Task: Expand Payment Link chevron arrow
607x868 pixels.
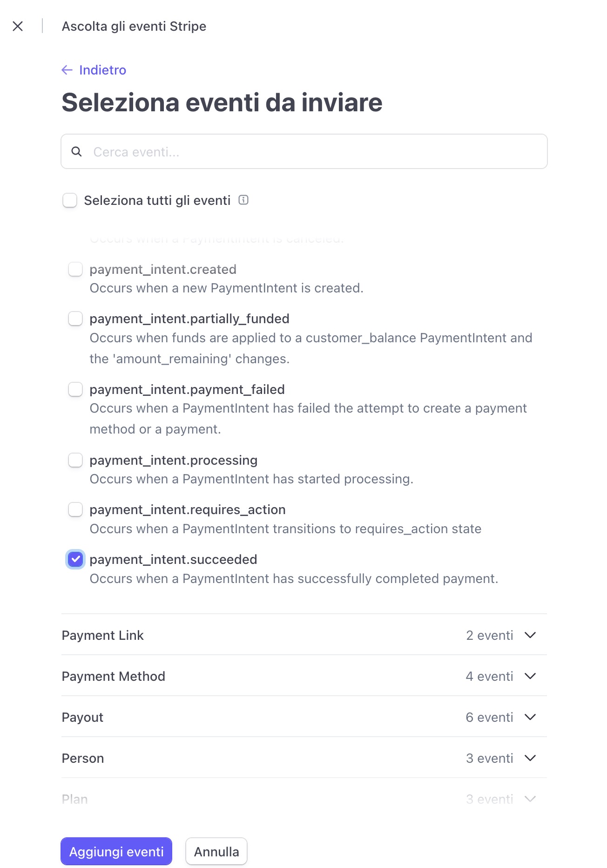Action: pos(530,635)
